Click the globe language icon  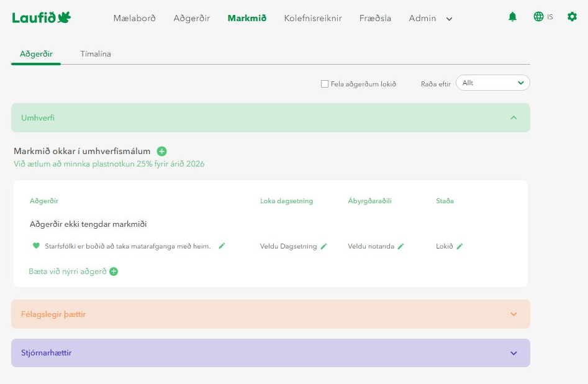(538, 17)
